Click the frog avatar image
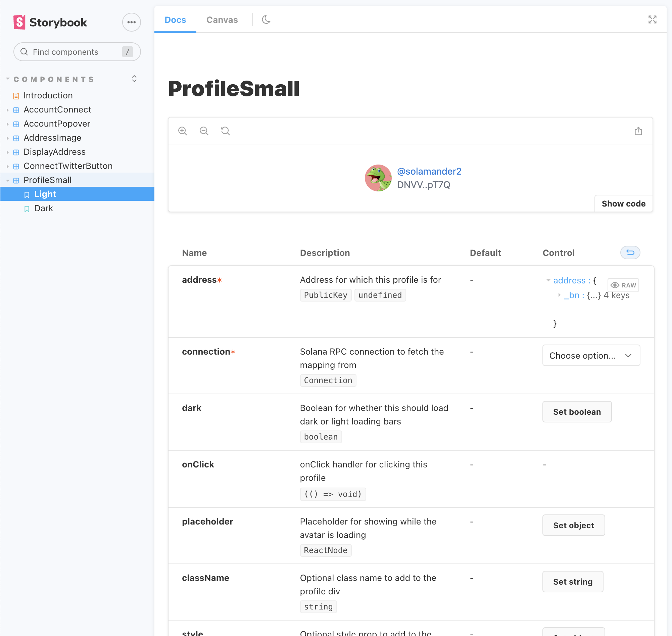 [378, 178]
